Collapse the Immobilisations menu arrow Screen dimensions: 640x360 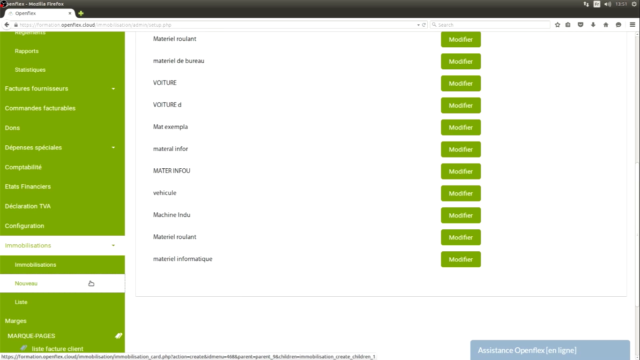(x=113, y=245)
